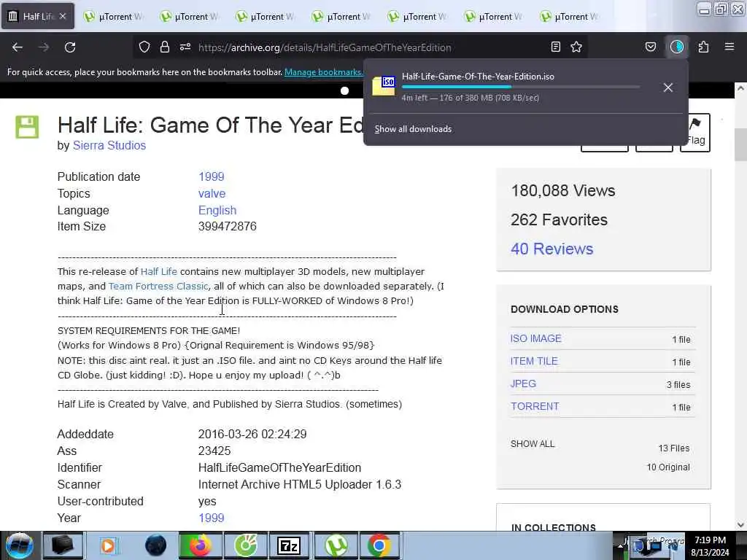Click the white carousel dot in black bar
Screen dimensions: 747x560
coord(344,90)
